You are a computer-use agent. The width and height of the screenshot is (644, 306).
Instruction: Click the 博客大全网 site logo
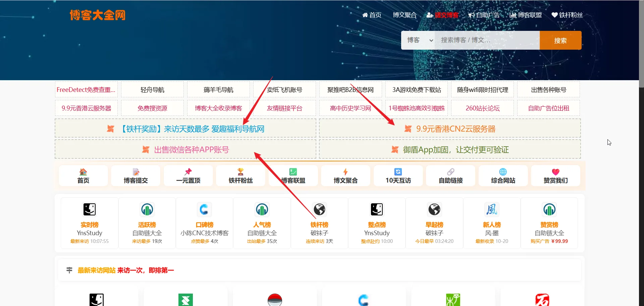(x=97, y=15)
